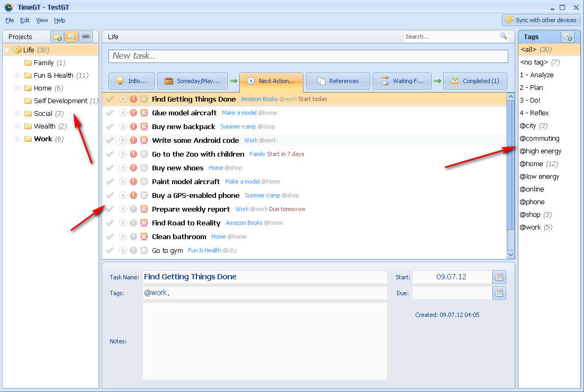Expand the Work project tree node
The height and width of the screenshot is (392, 584).
coord(17,139)
